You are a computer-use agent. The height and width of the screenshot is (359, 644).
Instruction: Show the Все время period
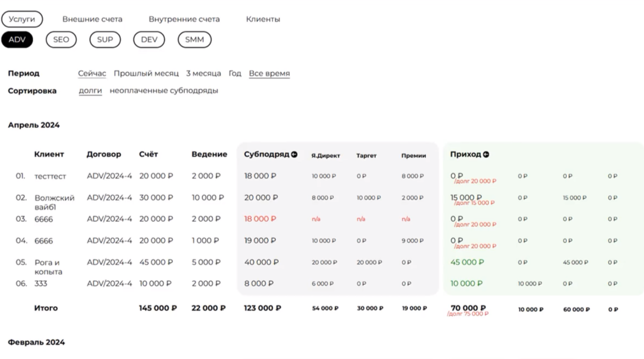(269, 73)
